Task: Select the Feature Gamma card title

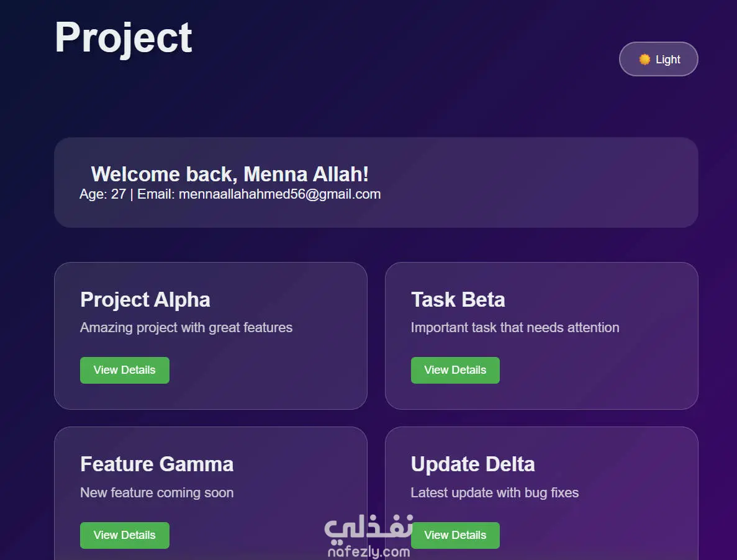Action: tap(156, 464)
